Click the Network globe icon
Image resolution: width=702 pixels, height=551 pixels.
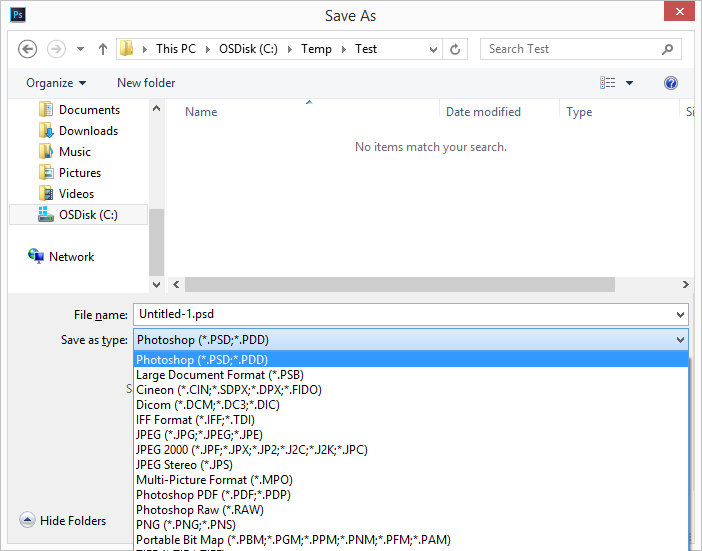[x=36, y=256]
